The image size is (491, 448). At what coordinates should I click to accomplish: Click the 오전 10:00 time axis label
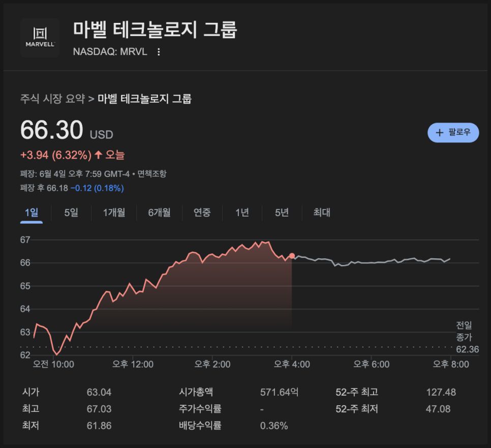click(x=53, y=365)
